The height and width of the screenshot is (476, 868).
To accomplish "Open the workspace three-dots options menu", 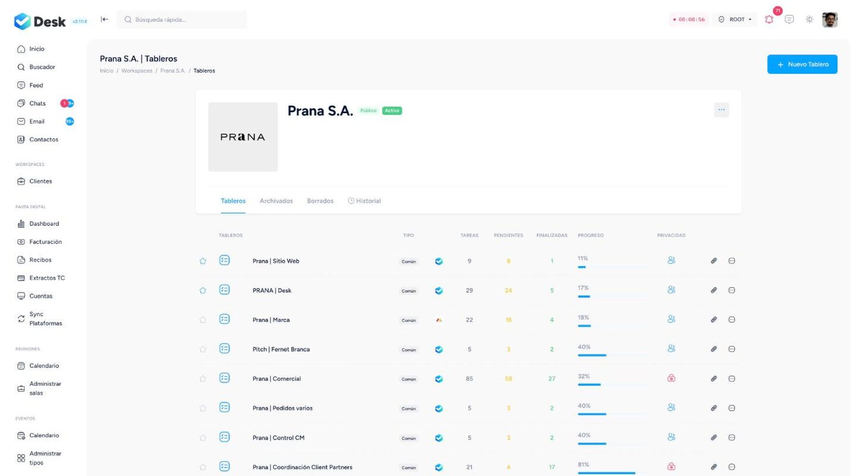I will 721,109.
